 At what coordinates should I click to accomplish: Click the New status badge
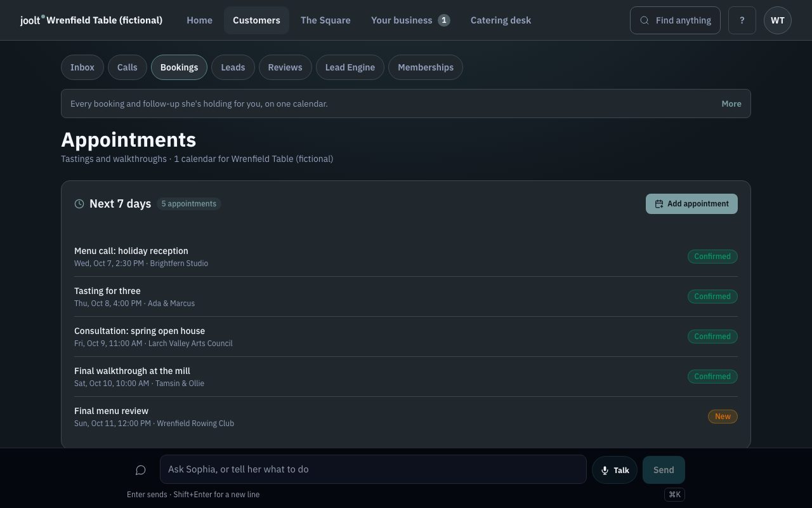click(723, 417)
